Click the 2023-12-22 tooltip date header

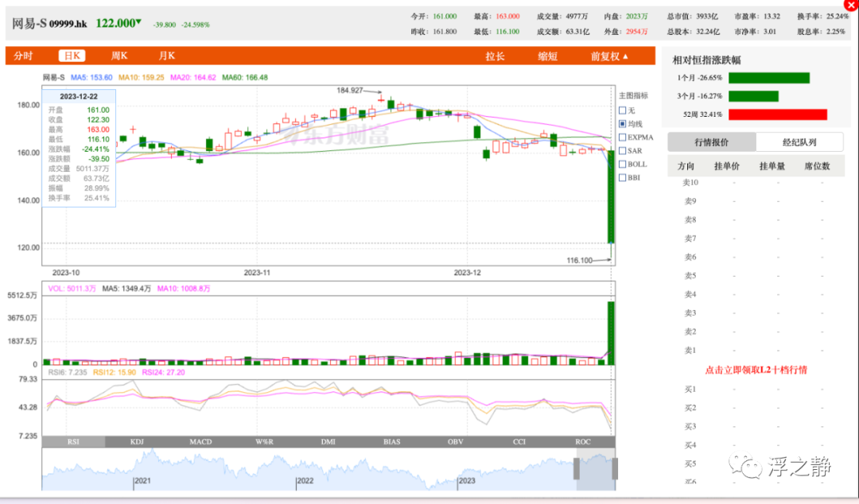coord(78,96)
